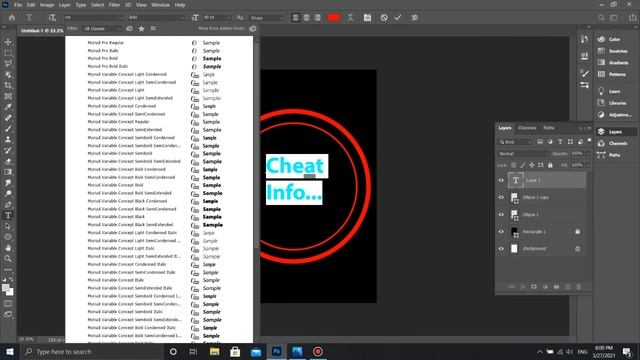Viewport: 640px width, 360px height.
Task: Toggle show similar fonts filter
Action: pos(153,29)
